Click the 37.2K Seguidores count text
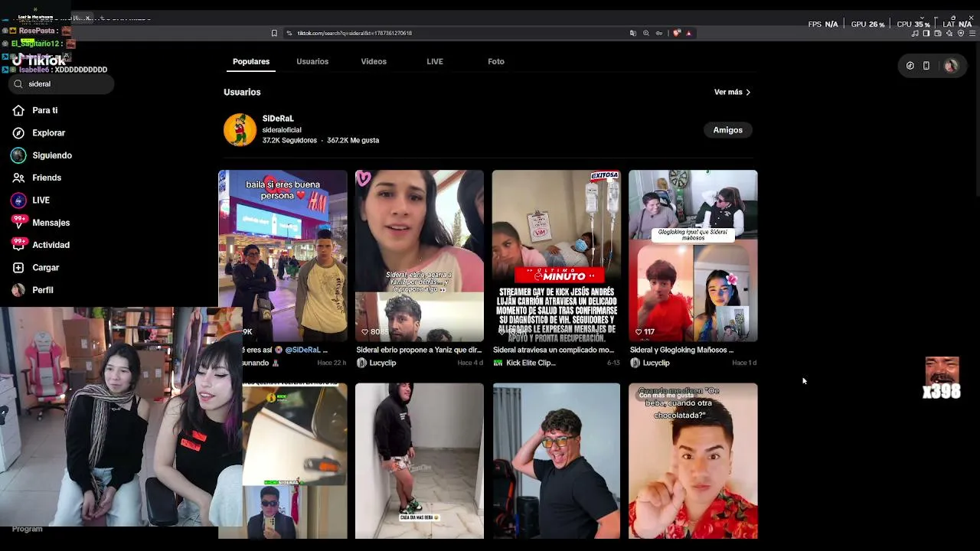 (x=289, y=141)
